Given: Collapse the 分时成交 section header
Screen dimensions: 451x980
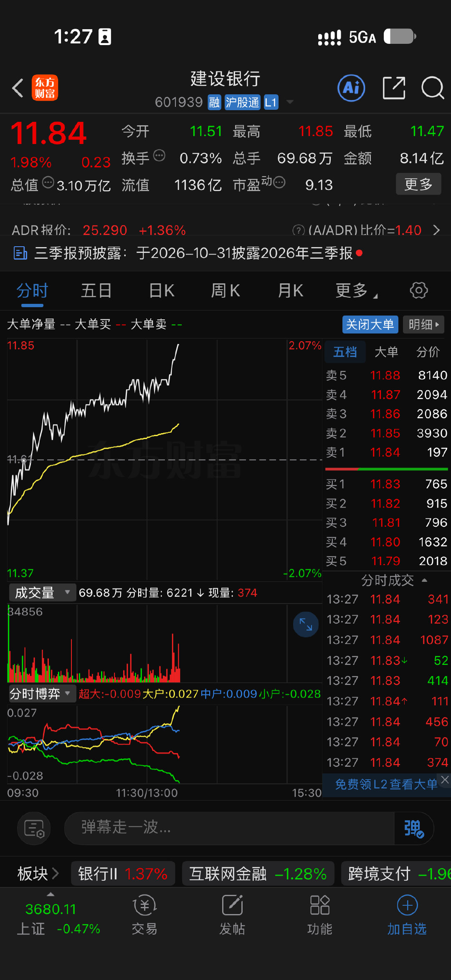Looking at the screenshot, I should point(394,580).
